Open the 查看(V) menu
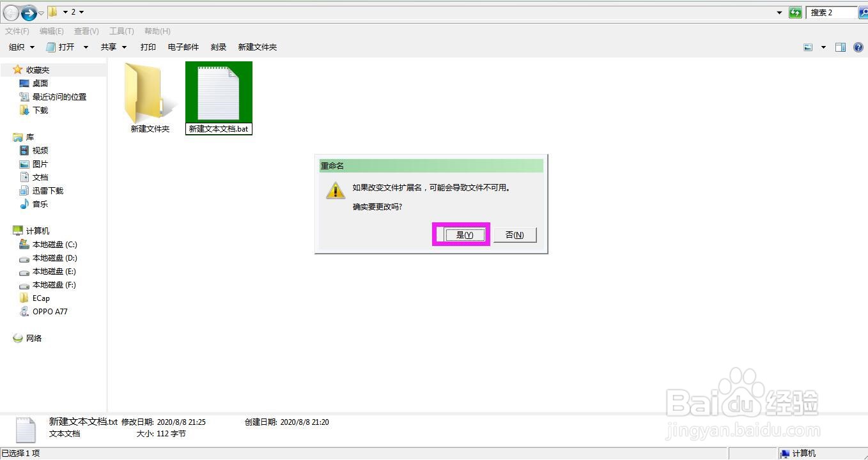868x460 pixels. (x=86, y=31)
